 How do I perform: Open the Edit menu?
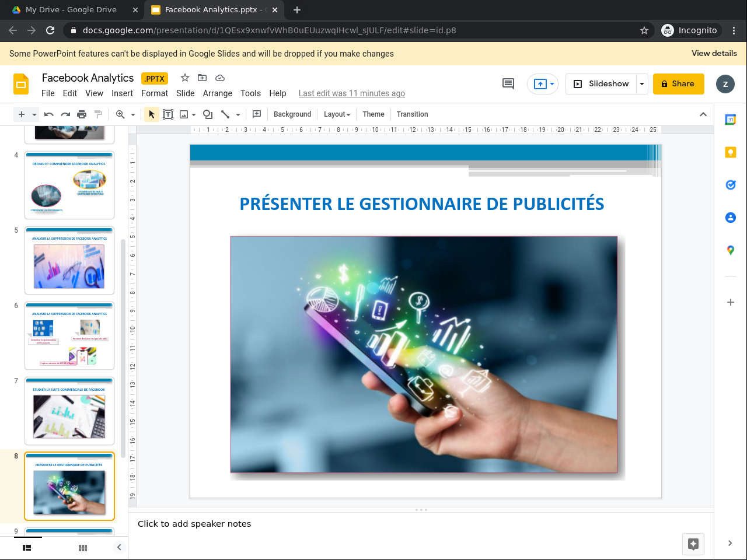tap(70, 93)
